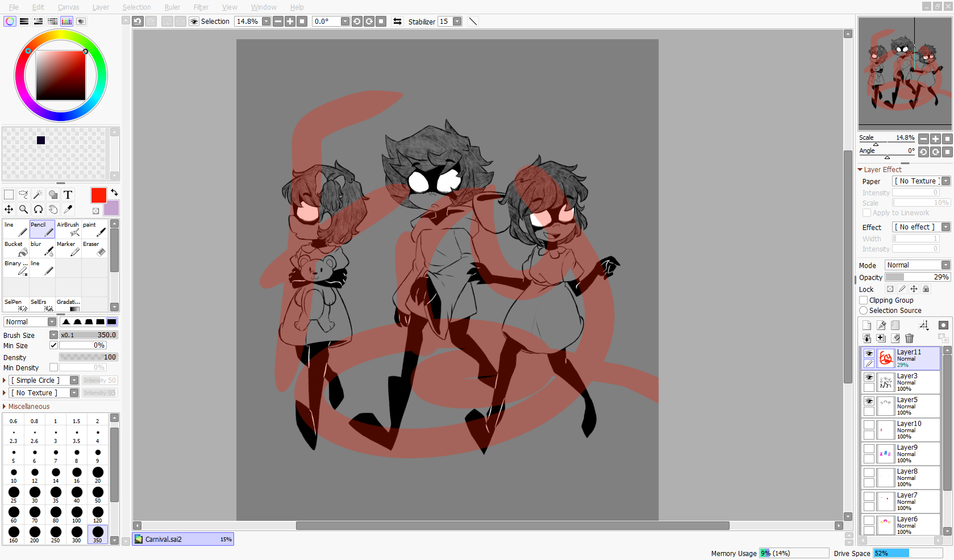Open the Ruler menu
The width and height of the screenshot is (954, 560).
pos(172,7)
